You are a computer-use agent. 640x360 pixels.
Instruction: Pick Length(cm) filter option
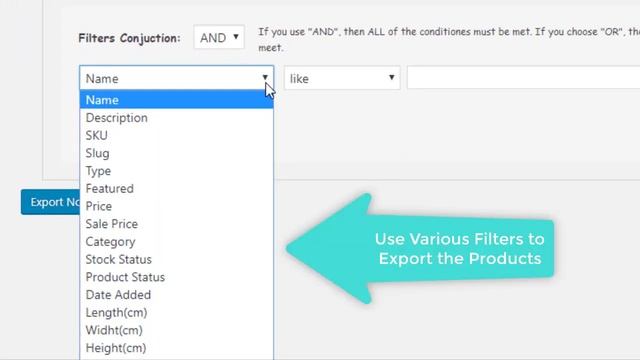[x=176, y=313]
